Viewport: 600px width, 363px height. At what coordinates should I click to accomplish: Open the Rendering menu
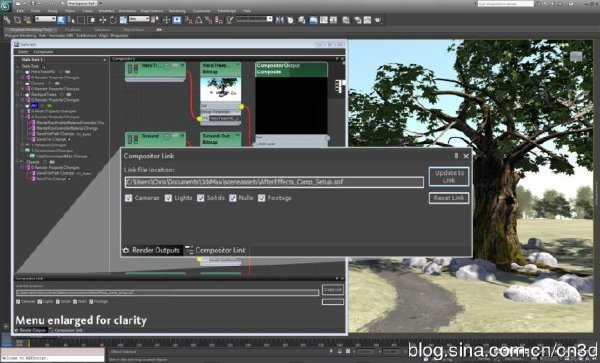pyautogui.click(x=177, y=11)
